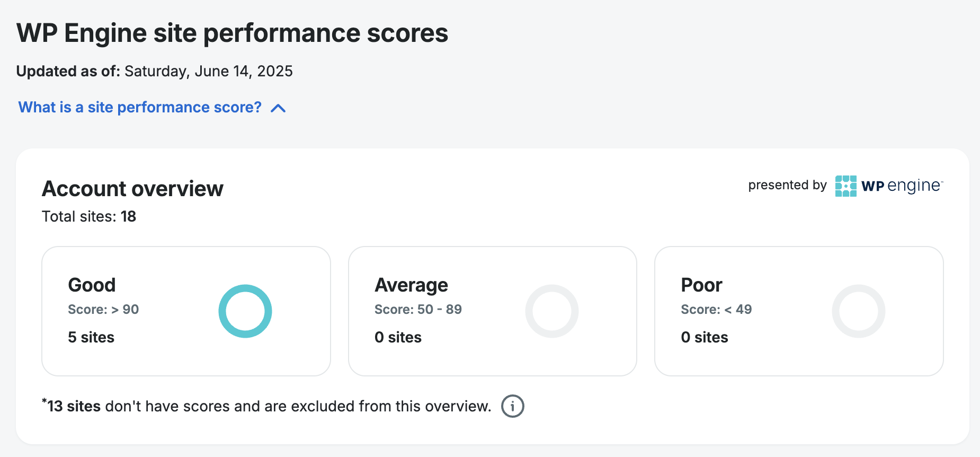Viewport: 980px width, 457px height.
Task: Click the Account overview heading
Action: click(x=132, y=189)
